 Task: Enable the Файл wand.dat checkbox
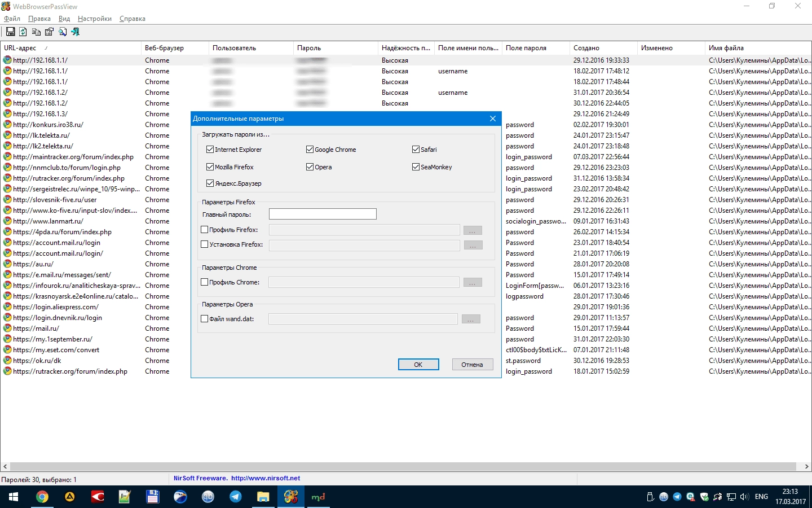click(x=205, y=319)
